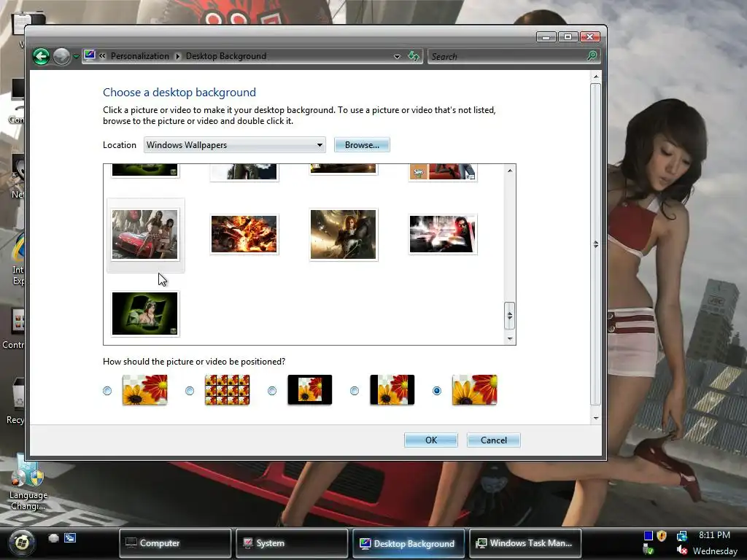The height and width of the screenshot is (560, 747).
Task: Choose the keep-aspect-ratio position radio
Action: tap(355, 391)
